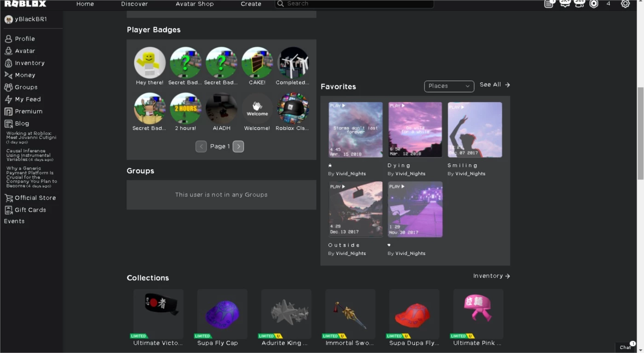Screen dimensions: 644x353
Task: Open the Events sidebar link
Action: 14,221
